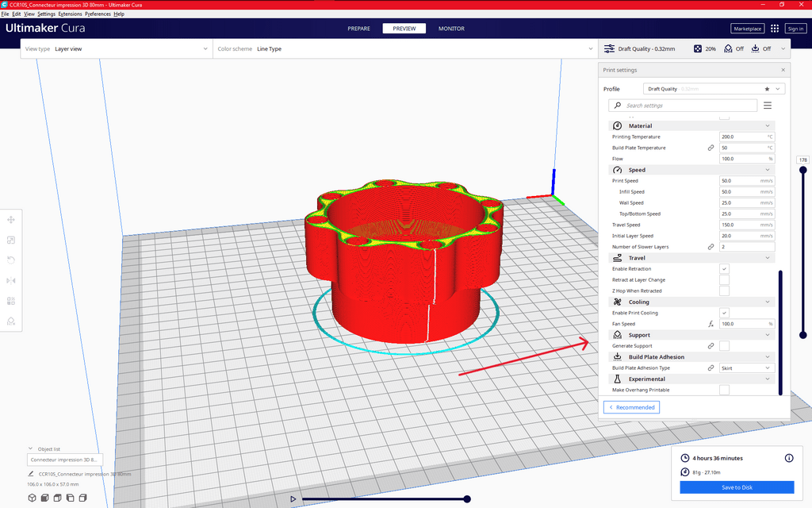Collapse the Build Plate Adhesion section
Screen dimensions: 812x508
(691, 357)
